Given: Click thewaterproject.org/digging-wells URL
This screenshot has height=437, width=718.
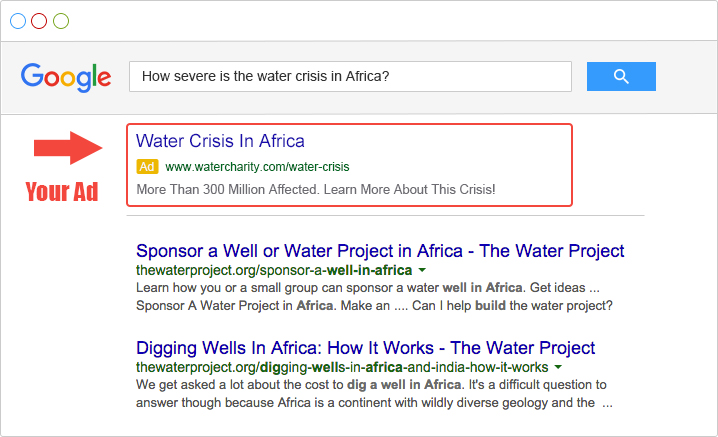Looking at the screenshot, I should pos(342,367).
